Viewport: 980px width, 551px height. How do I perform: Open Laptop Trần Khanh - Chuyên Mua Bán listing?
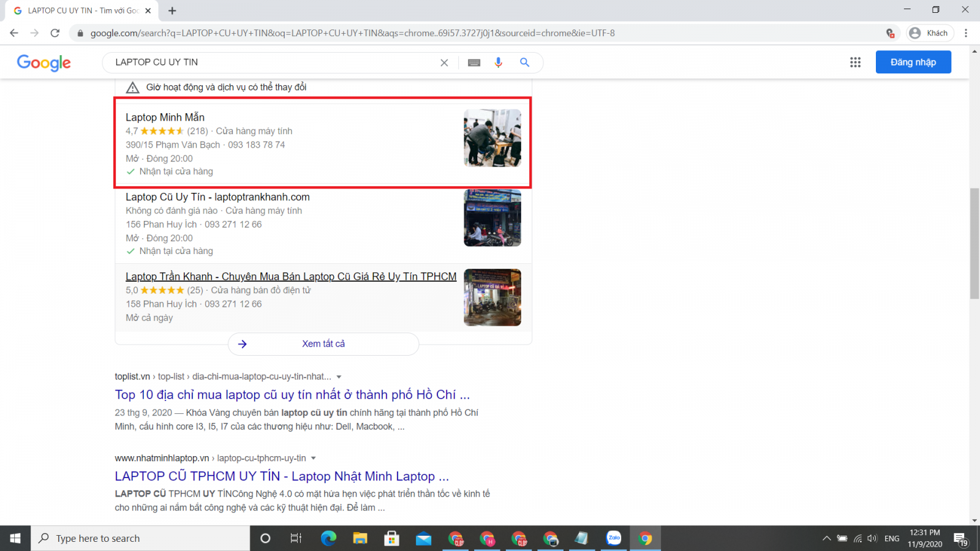291,276
